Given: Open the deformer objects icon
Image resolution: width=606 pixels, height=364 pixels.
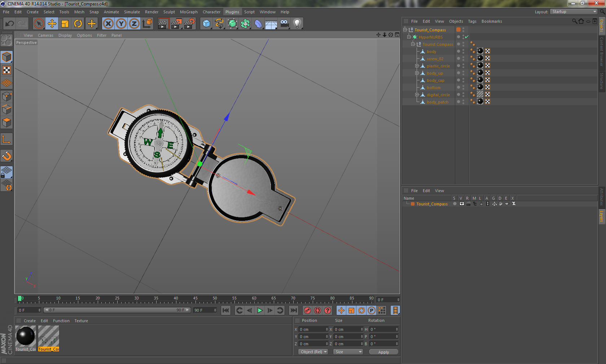Looking at the screenshot, I should click(258, 24).
